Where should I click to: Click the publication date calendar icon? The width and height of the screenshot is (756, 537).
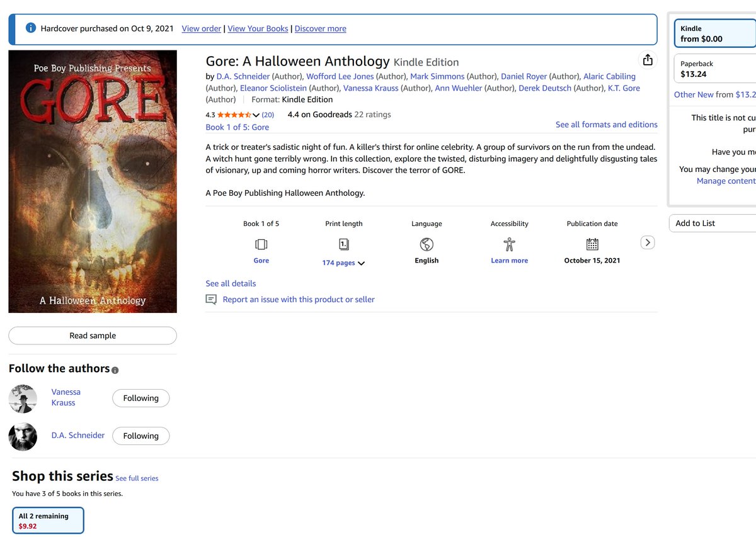point(592,244)
